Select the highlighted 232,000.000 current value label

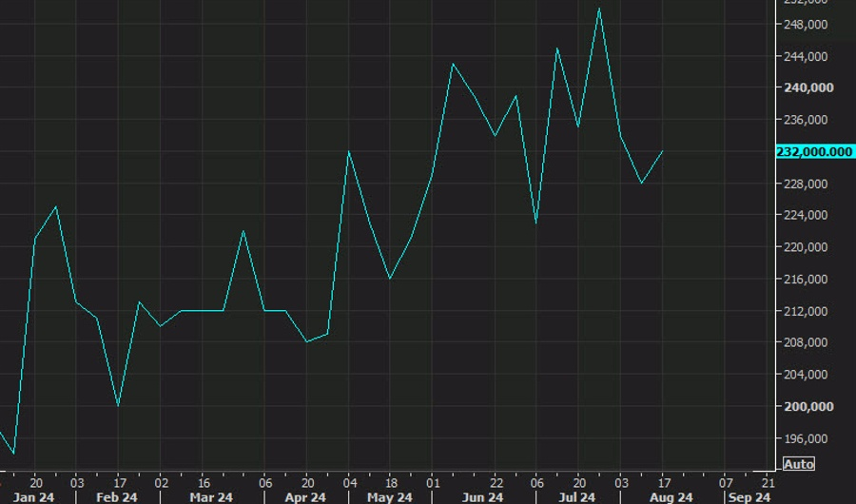[814, 152]
